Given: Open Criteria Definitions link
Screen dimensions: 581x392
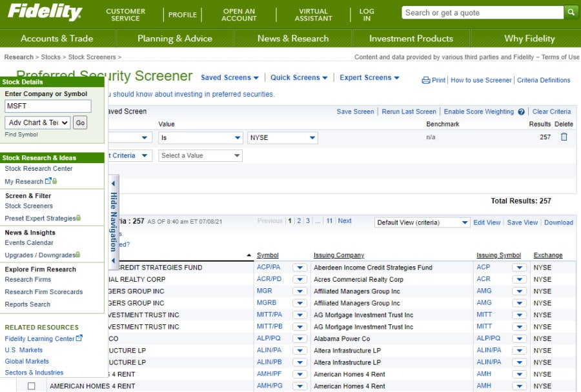Looking at the screenshot, I should (543, 81).
